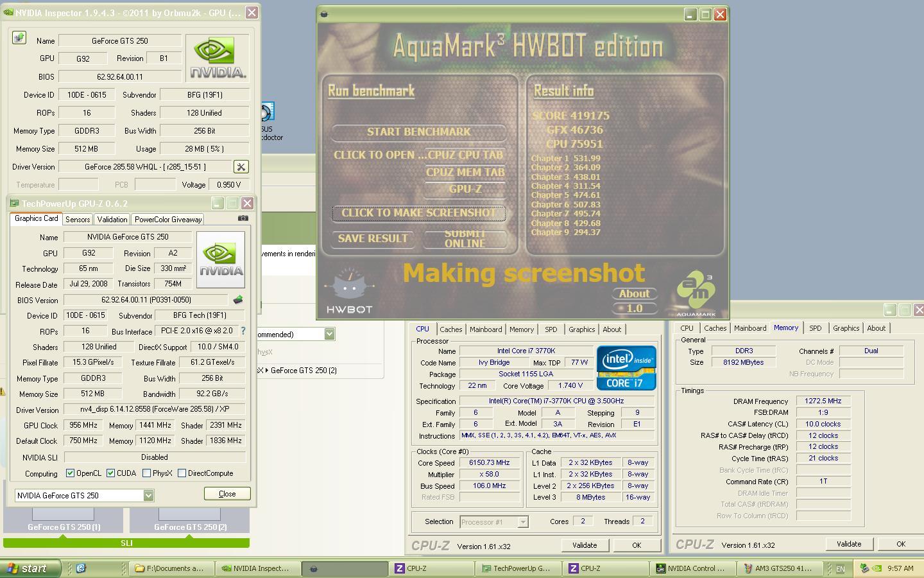Click the GPU-Z button in AquaMark
This screenshot has height=578, width=924.
click(x=465, y=189)
